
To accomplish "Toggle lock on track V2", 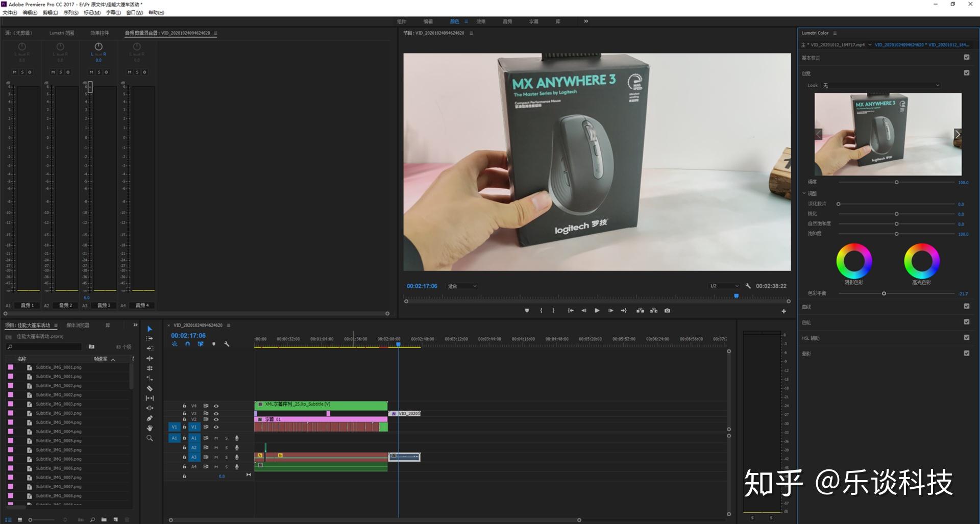I will (185, 419).
